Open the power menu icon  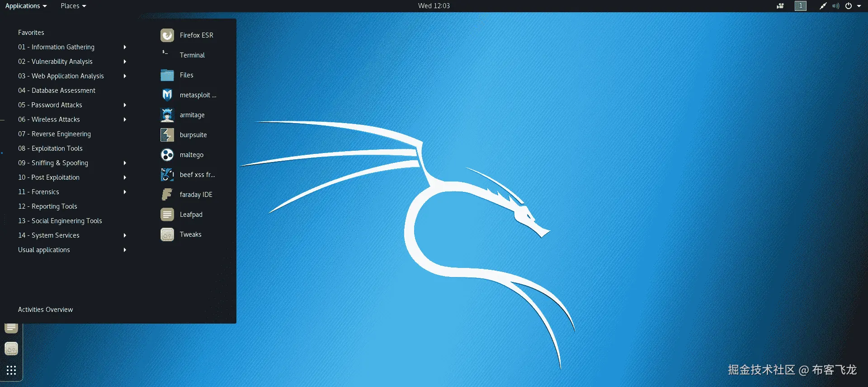click(x=849, y=6)
